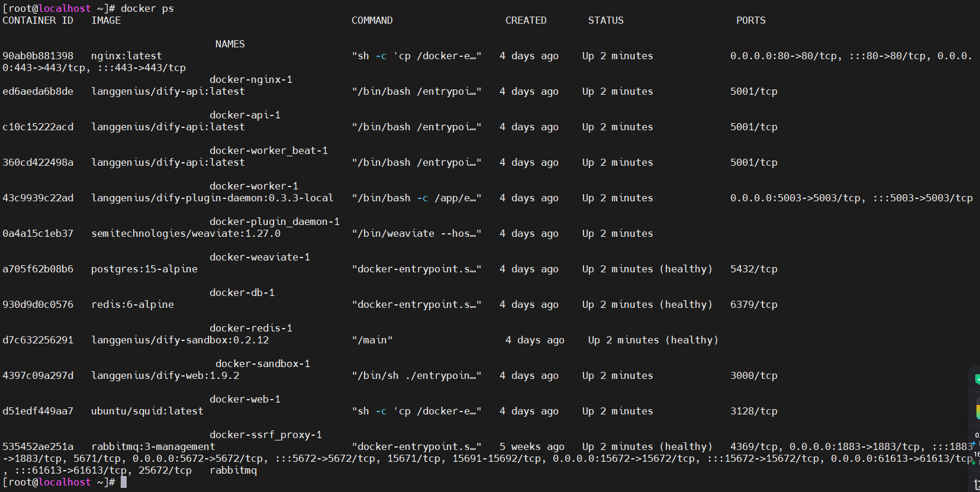Click container ID c10c15222acd
980x492 pixels.
[x=38, y=127]
